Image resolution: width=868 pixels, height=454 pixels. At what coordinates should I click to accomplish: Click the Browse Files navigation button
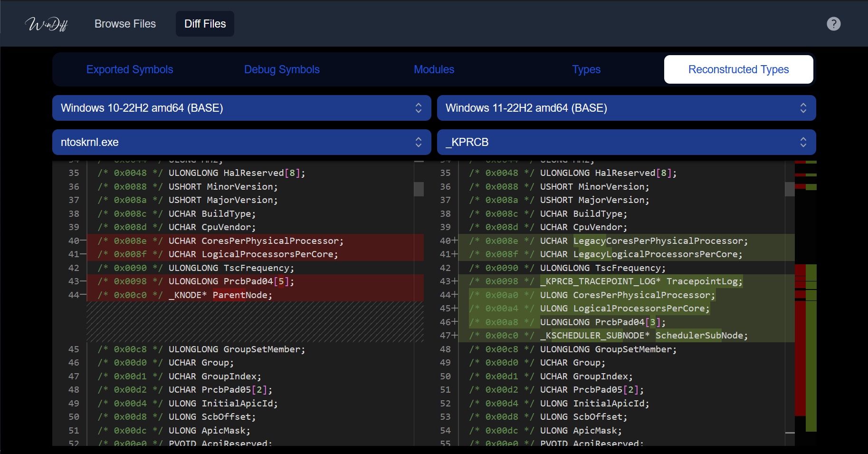click(x=125, y=23)
